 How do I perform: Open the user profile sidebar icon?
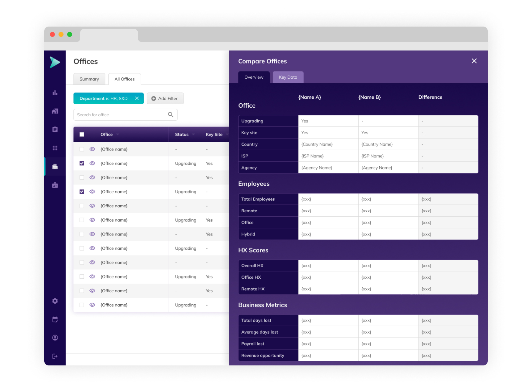55,338
